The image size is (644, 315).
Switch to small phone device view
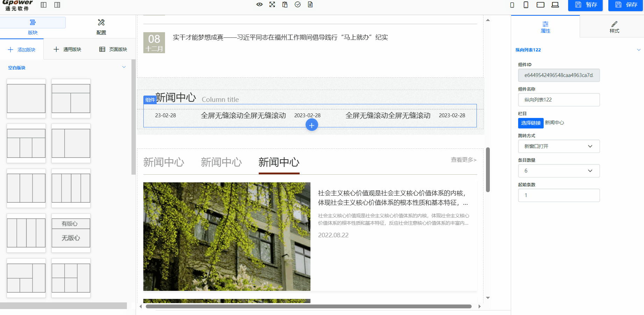coord(512,5)
